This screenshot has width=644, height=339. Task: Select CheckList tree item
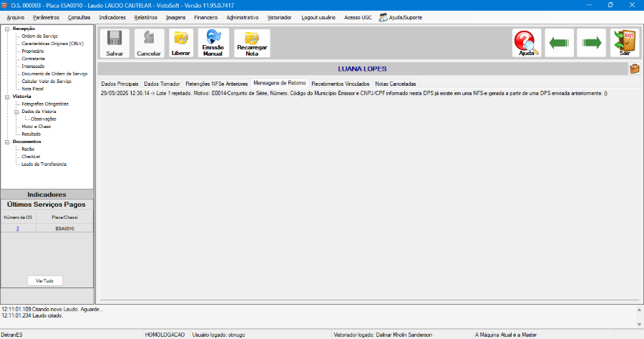point(31,157)
